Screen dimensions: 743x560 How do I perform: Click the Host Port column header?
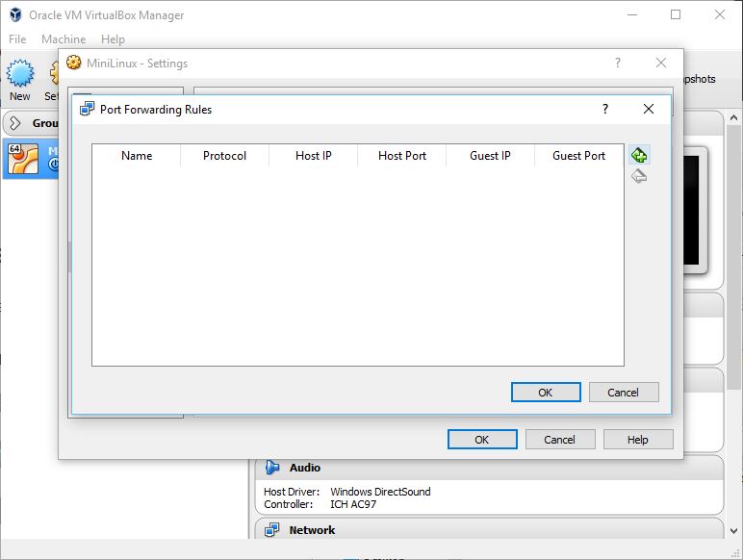point(402,156)
